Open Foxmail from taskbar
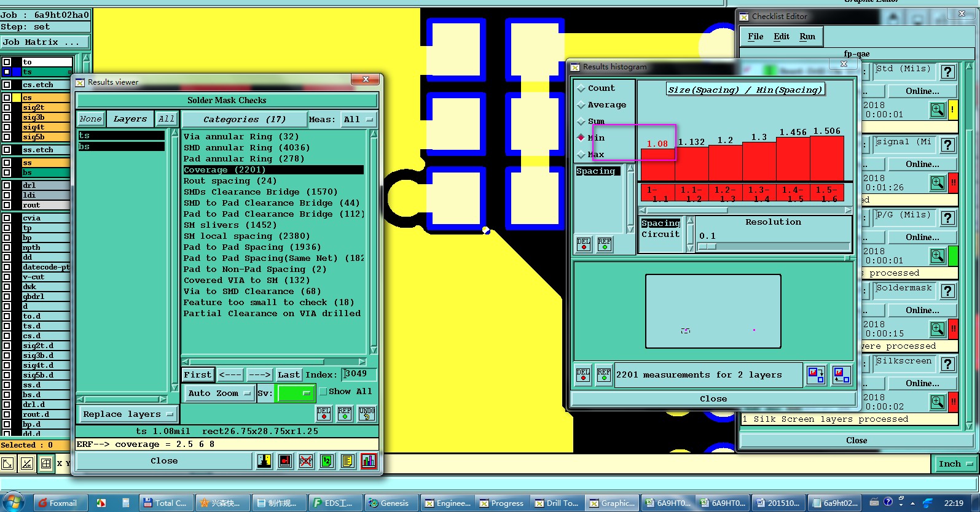The width and height of the screenshot is (980, 512). [60, 503]
